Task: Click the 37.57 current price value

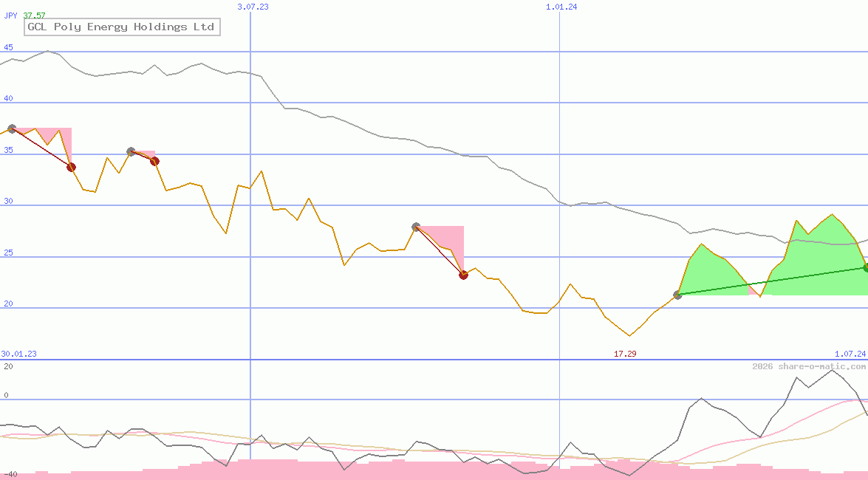Action: coord(35,13)
